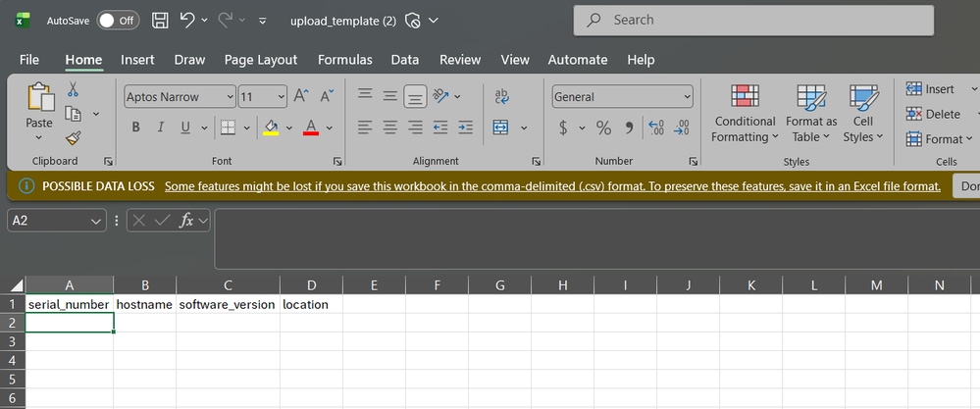Expand the underline style arrow
Image resolution: width=980 pixels, height=409 pixels.
(204, 128)
